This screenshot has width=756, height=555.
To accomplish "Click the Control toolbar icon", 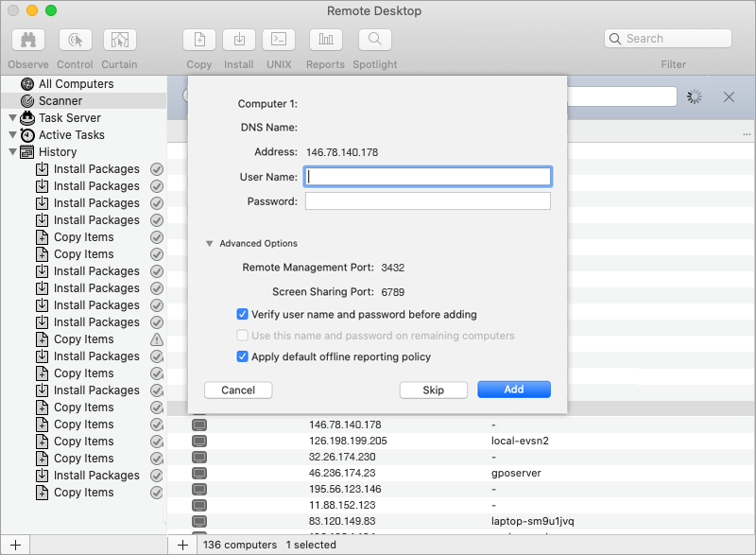I will 75,40.
